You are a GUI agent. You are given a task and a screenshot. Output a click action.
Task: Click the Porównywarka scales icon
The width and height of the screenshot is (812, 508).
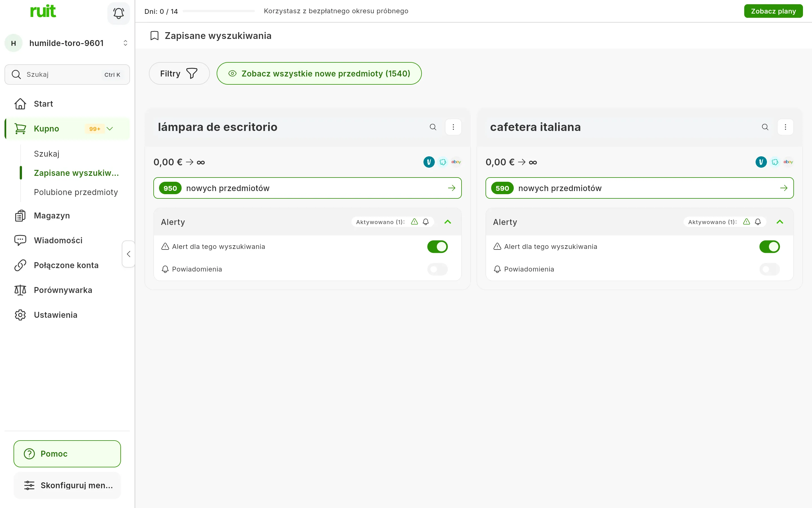click(x=20, y=290)
